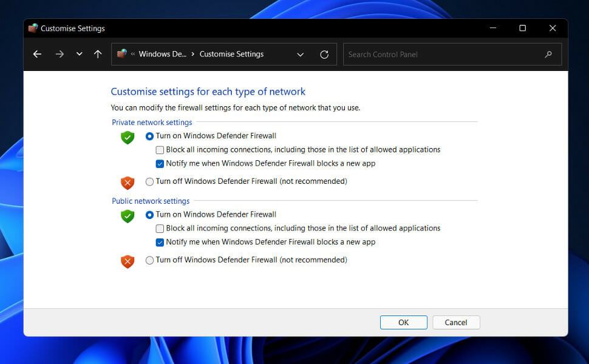Viewport: 589px width, 364px height.
Task: Close the Customise Settings window
Action: point(553,28)
